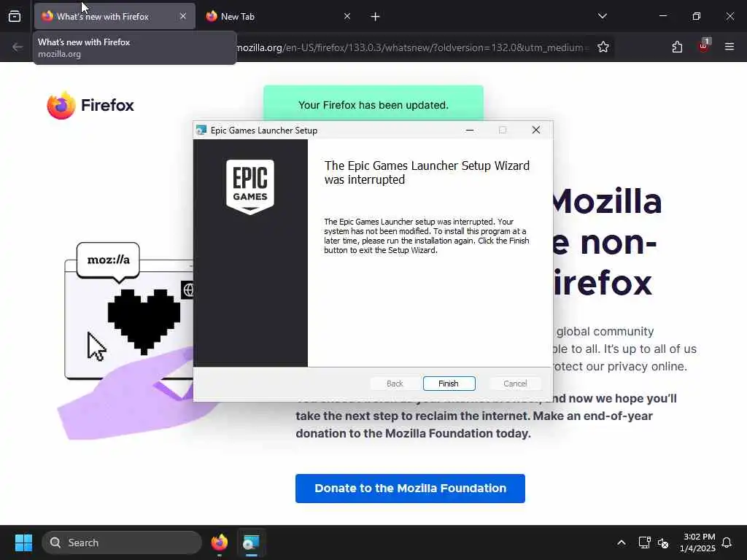747x560 pixels.
Task: Click the moz://a speech bubble illustration
Action: [x=108, y=261]
